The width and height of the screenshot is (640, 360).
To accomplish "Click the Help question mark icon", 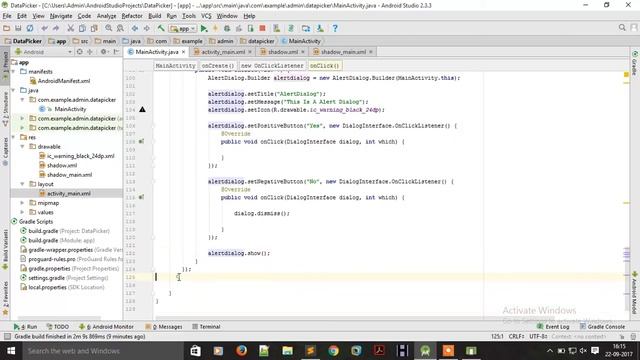I will [335, 28].
